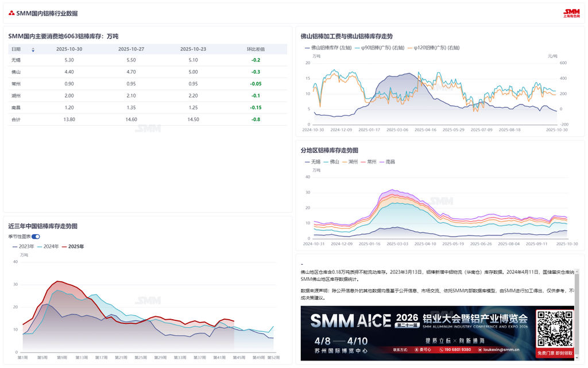The image size is (588, 368).
Task: Hide 佛山铝棒库存 (左轴) legend series
Action: coord(327,48)
